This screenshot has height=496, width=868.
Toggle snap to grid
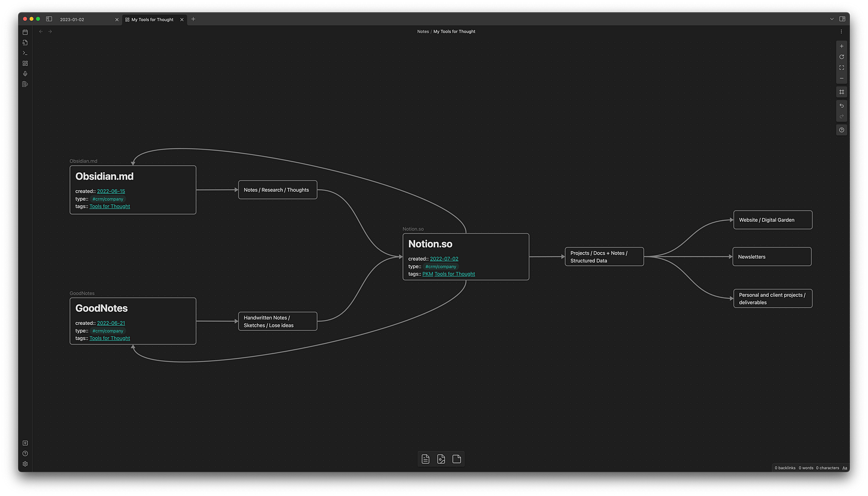click(841, 92)
